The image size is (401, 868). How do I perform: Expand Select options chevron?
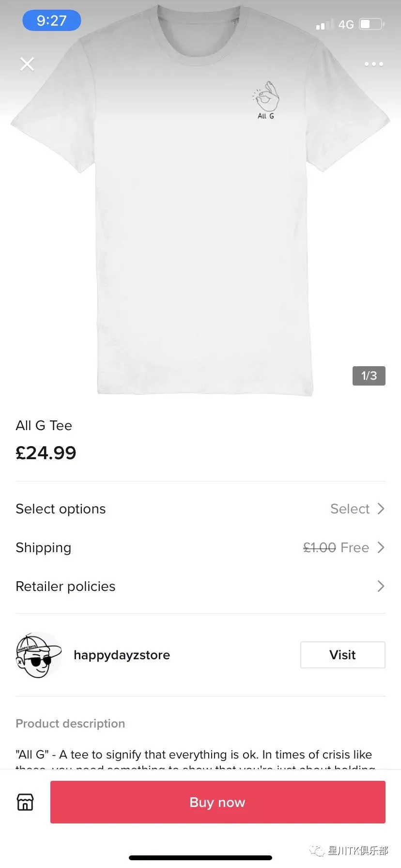381,509
